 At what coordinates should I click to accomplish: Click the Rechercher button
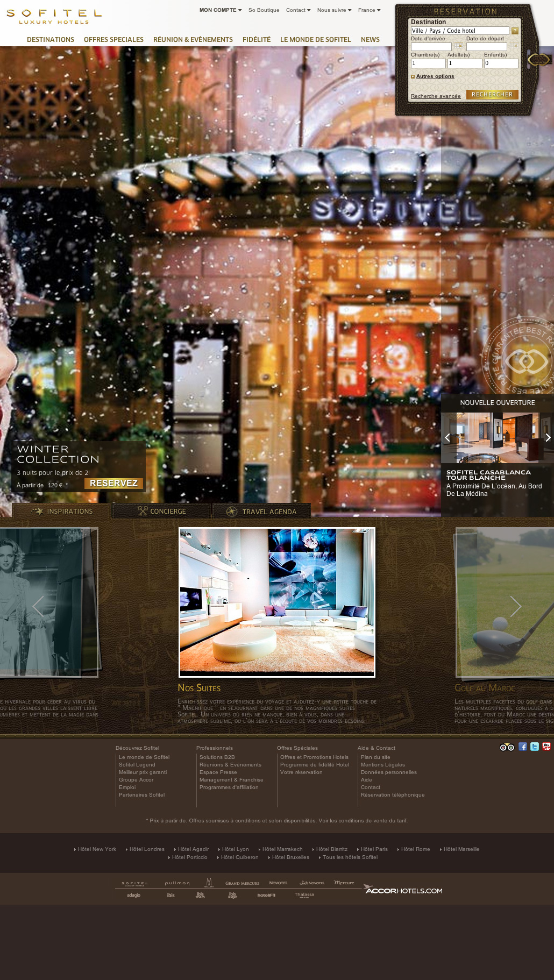tap(492, 95)
